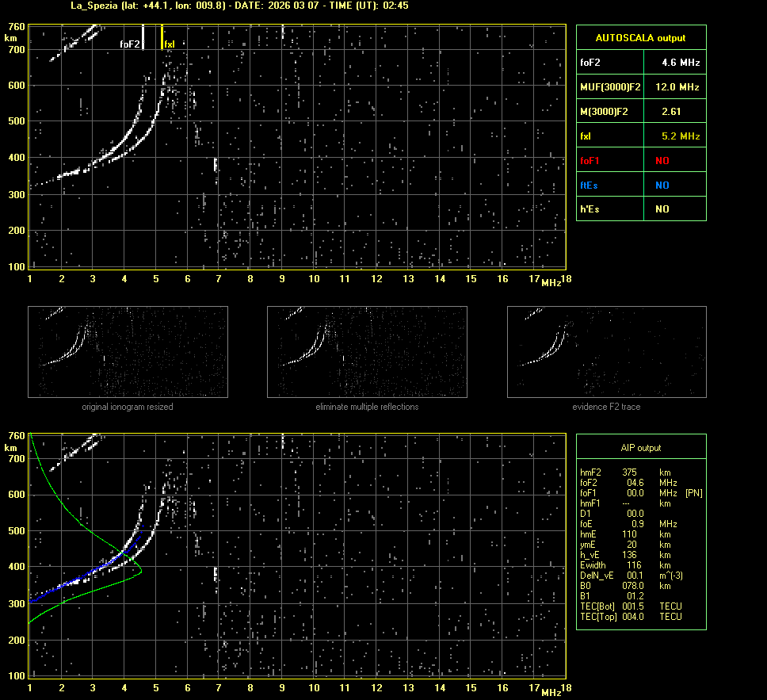
Task: Click the AUTOSCALA output header
Action: pyautogui.click(x=640, y=37)
